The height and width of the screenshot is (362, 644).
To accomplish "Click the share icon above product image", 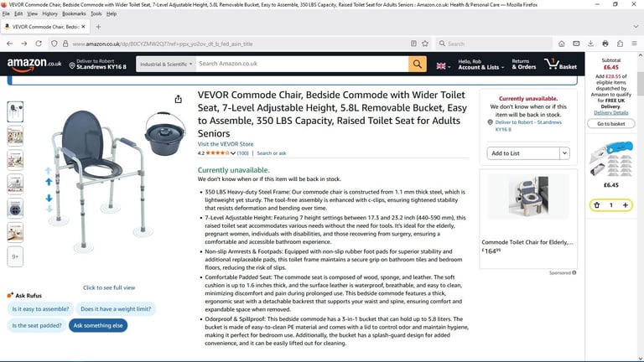I will [x=179, y=100].
